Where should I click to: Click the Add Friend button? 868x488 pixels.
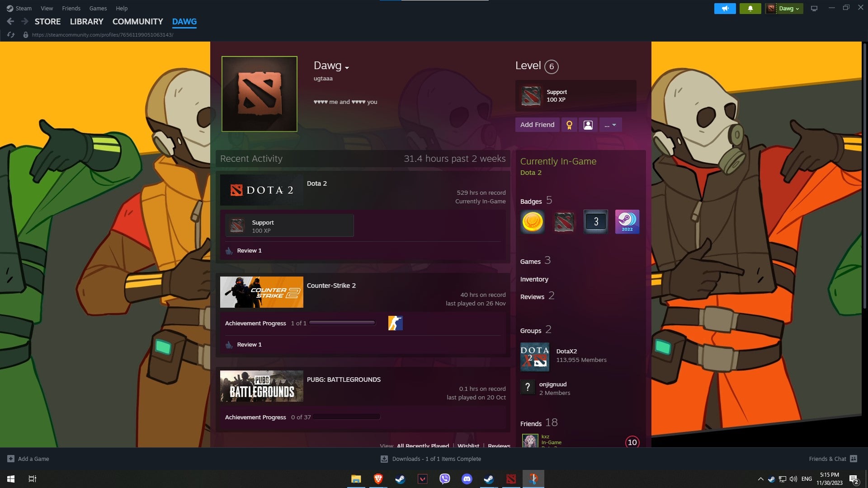click(x=537, y=125)
